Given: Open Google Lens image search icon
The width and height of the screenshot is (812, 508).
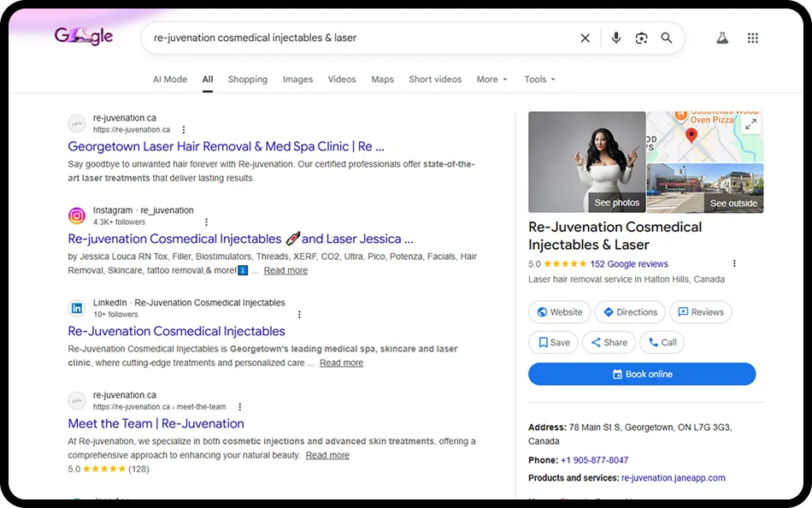Looking at the screenshot, I should tap(641, 38).
